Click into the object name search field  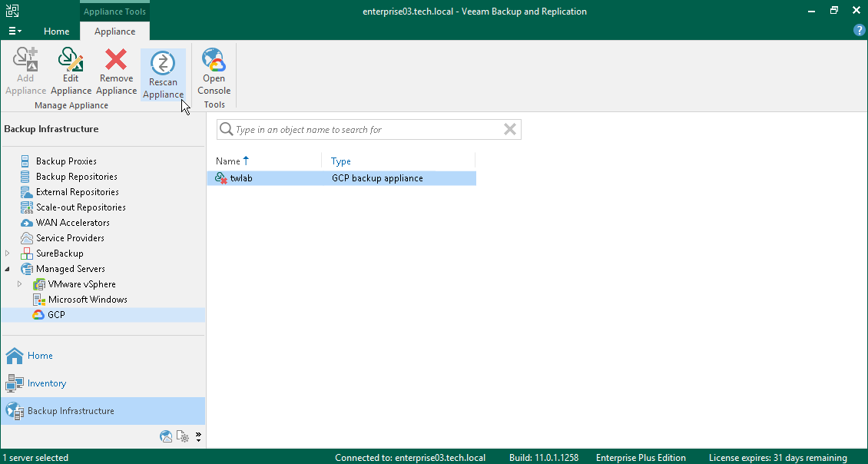point(368,130)
